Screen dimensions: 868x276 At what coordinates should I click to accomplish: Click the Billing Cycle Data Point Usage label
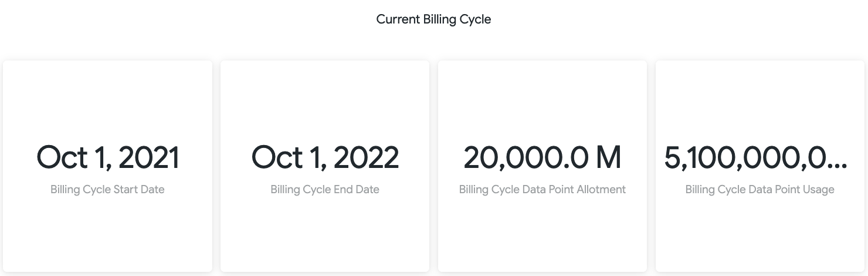click(x=759, y=190)
